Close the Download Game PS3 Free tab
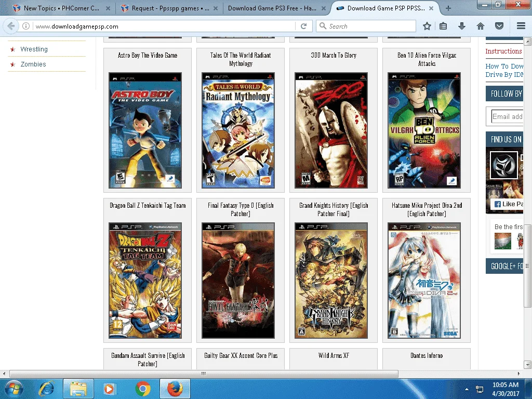This screenshot has height=399, width=532. [x=323, y=8]
